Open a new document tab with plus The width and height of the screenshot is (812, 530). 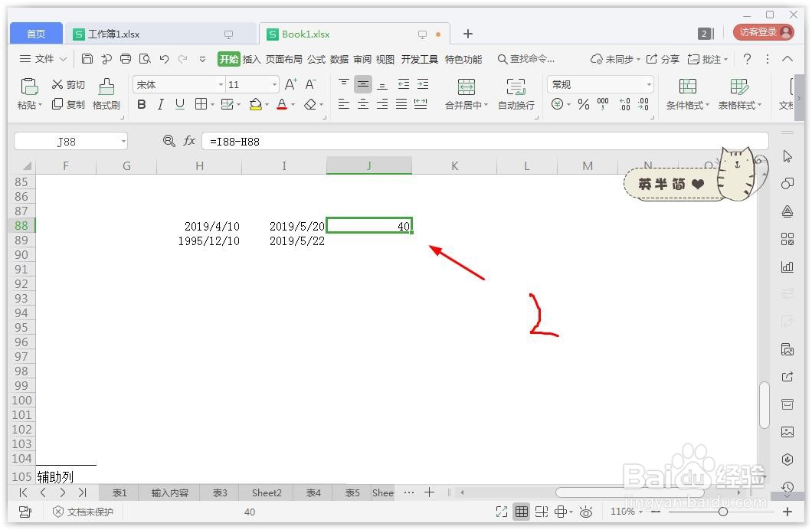click(468, 34)
